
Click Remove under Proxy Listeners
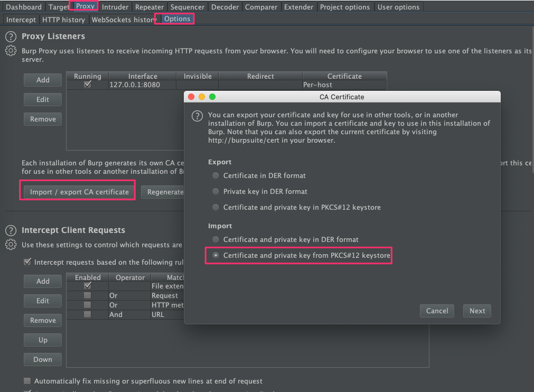click(43, 119)
